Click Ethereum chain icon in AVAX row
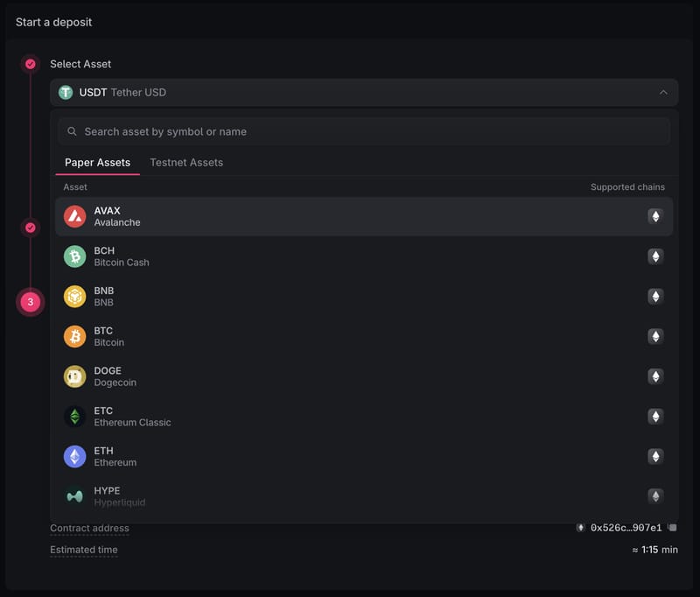This screenshot has height=597, width=700. [x=655, y=216]
